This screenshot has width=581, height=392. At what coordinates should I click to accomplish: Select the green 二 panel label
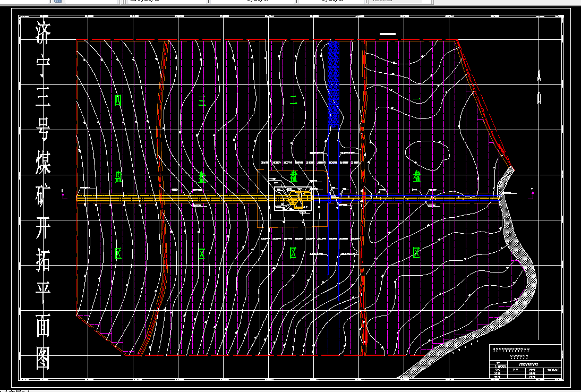(294, 100)
